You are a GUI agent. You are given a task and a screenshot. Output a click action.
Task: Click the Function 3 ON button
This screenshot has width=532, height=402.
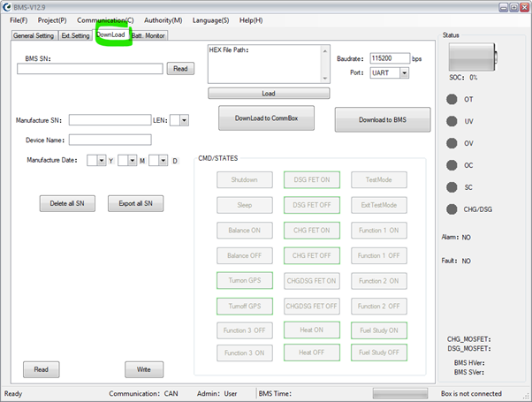pos(245,353)
